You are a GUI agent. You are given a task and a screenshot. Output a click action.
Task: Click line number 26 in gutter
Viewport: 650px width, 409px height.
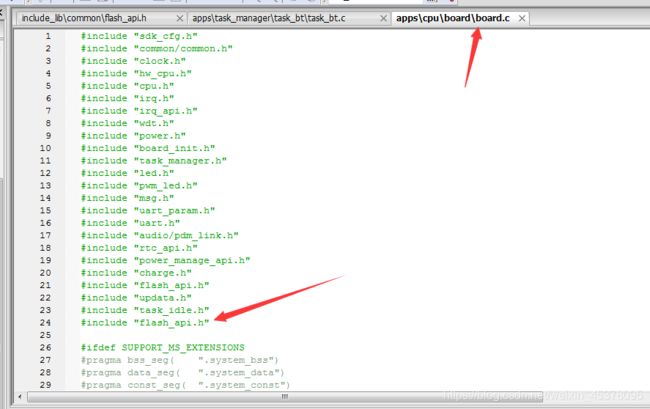coord(45,347)
